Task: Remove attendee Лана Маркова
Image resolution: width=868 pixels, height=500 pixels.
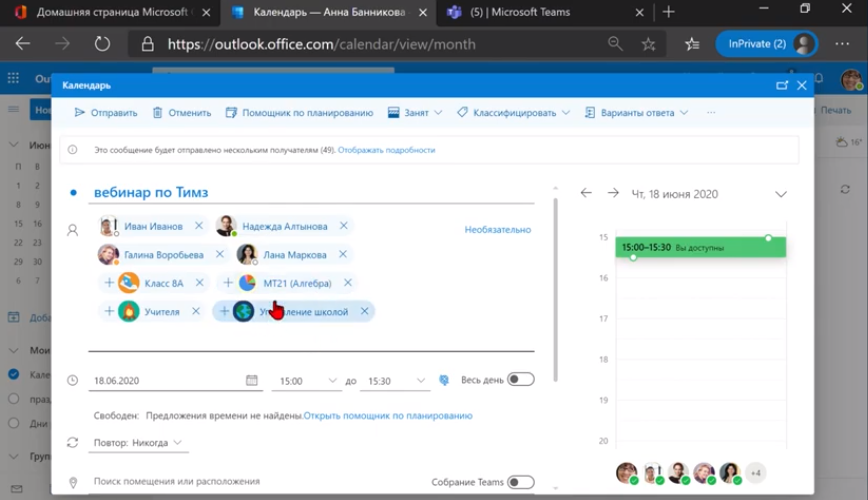Action: pos(343,254)
